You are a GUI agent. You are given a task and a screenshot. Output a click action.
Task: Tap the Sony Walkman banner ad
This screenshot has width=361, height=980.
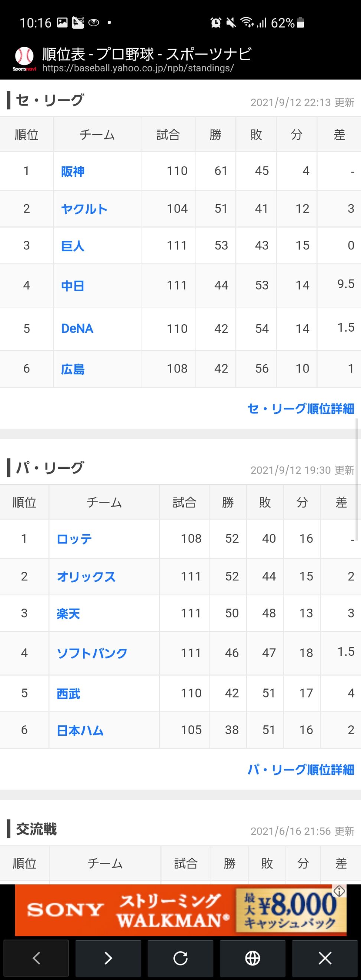click(x=171, y=910)
